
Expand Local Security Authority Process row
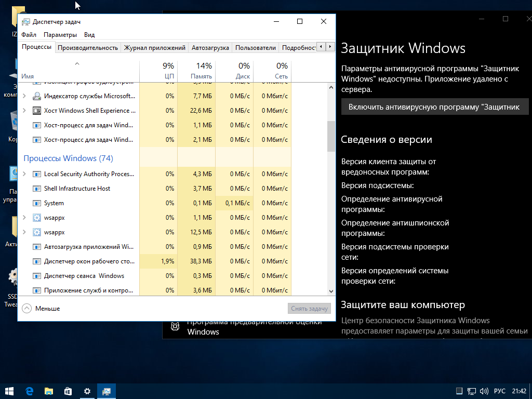tap(24, 174)
